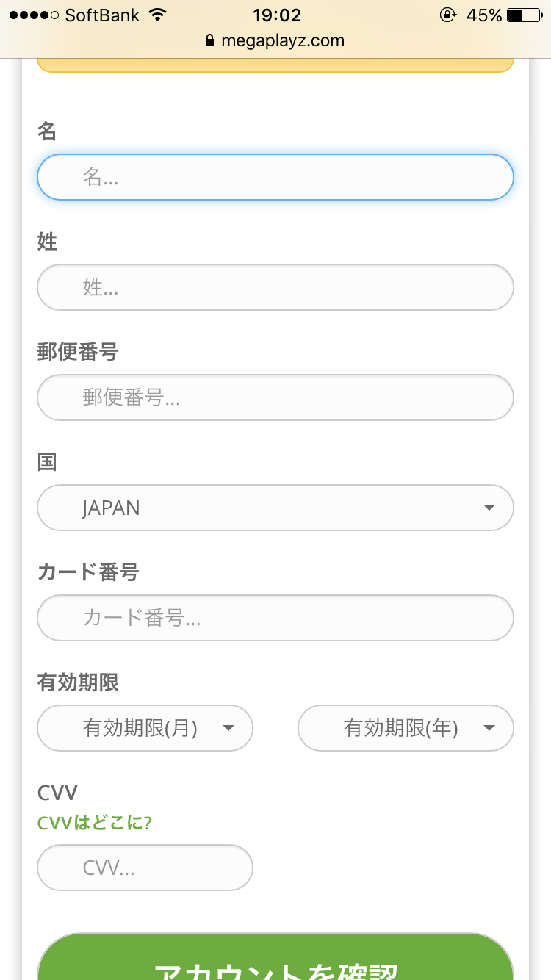Tap the カード番号 card number field
Viewport: 551px width, 980px height.
(x=275, y=618)
